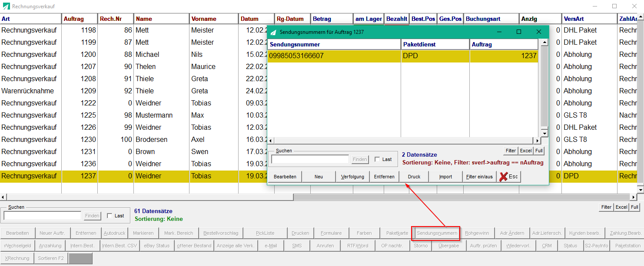Toggle the Last checkbox in Sendungsnummern dialog
The height and width of the screenshot is (266, 644).
pos(377,159)
